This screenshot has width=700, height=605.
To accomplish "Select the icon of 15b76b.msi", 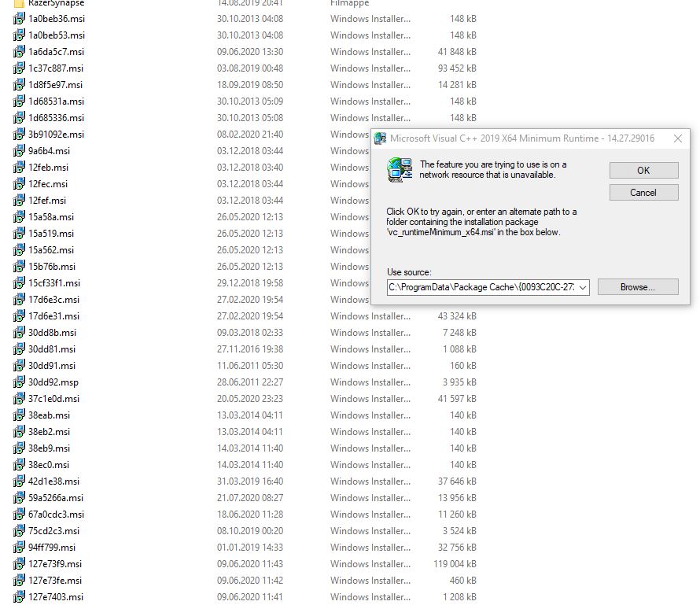I will click(19, 267).
